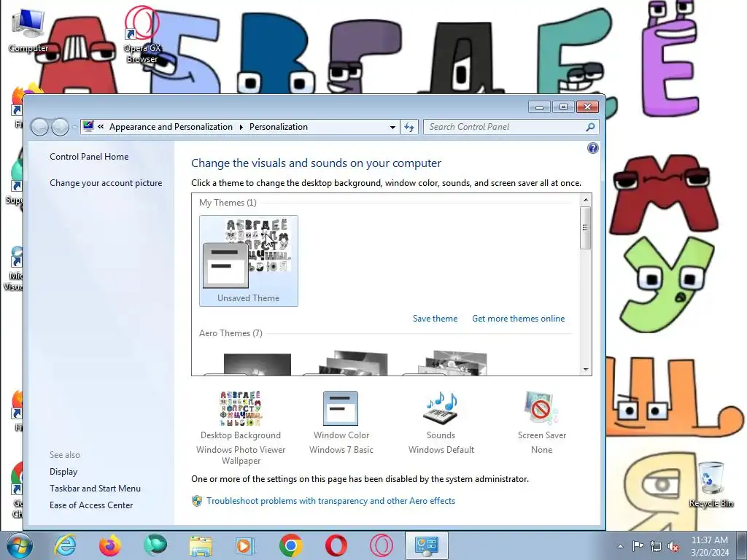
Task: Click Windows Photo Viewer Wallpaper label
Action: (241, 455)
